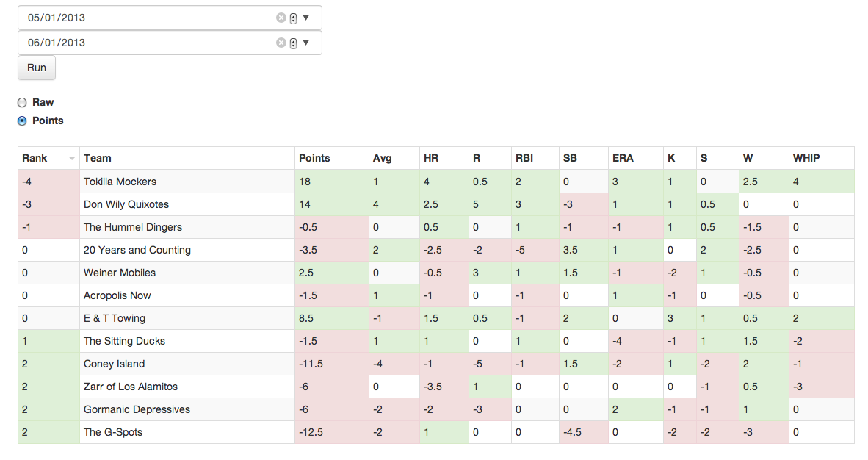Clear the 05/01/2013 start date field
This screenshot has height=460, width=868.
click(x=281, y=18)
